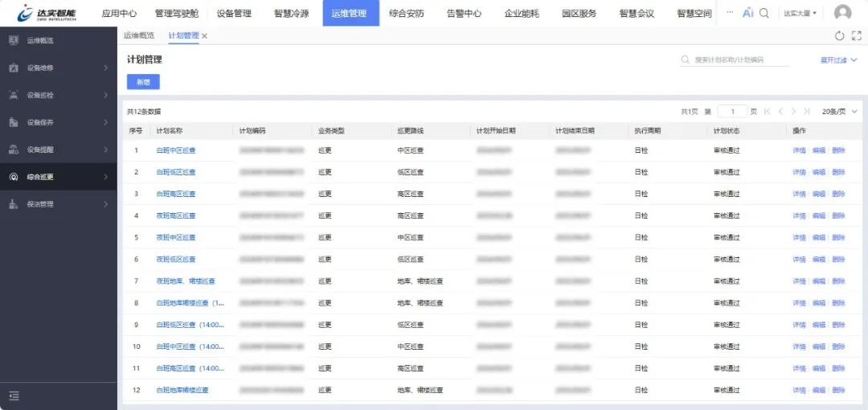Open the 应用中心 top menu

119,14
